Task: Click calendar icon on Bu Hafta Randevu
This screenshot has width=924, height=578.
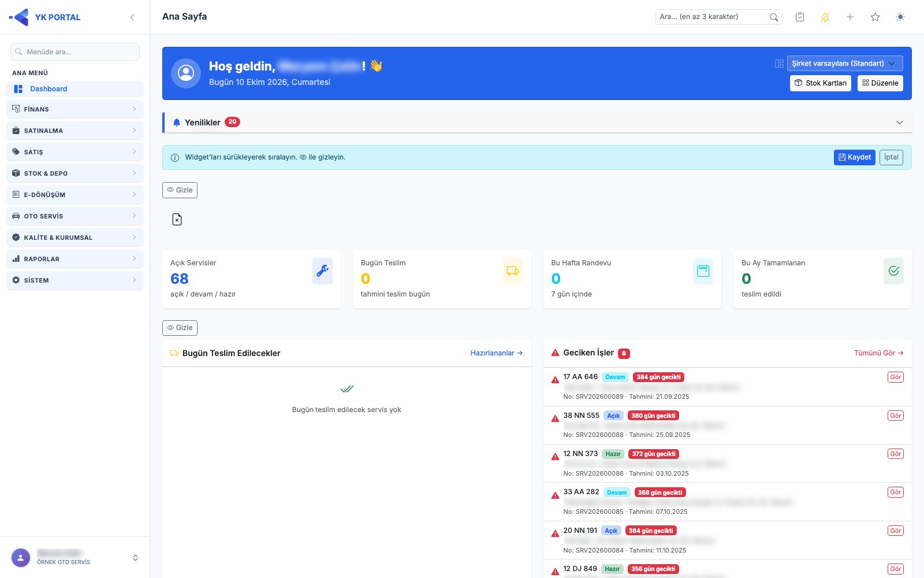Action: [x=703, y=271]
